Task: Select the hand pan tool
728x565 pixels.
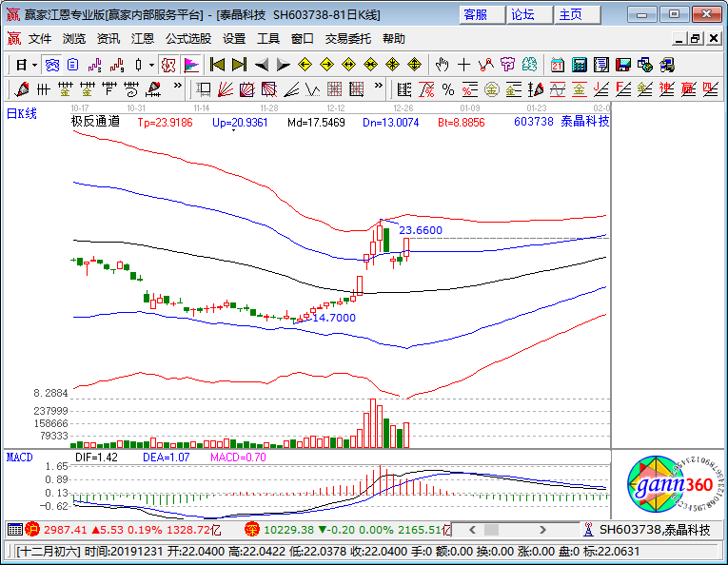Action: pos(442,65)
